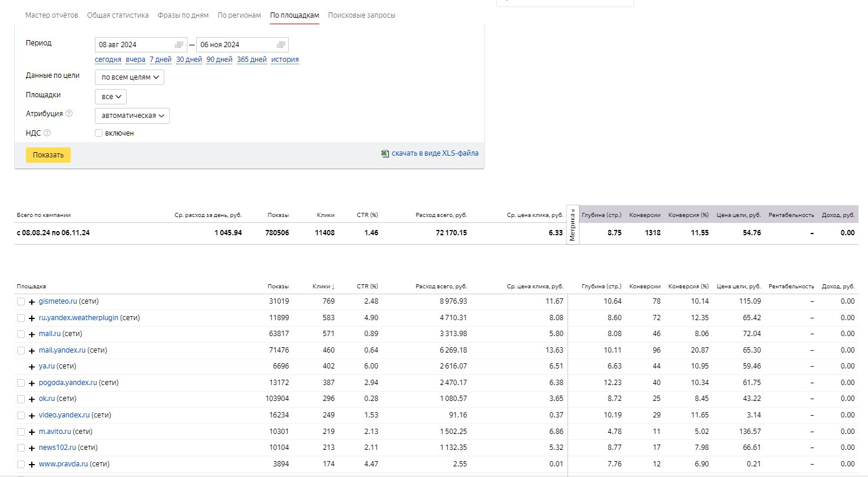Open calendar icon in end date field
The width and height of the screenshot is (868, 477).
pos(281,45)
